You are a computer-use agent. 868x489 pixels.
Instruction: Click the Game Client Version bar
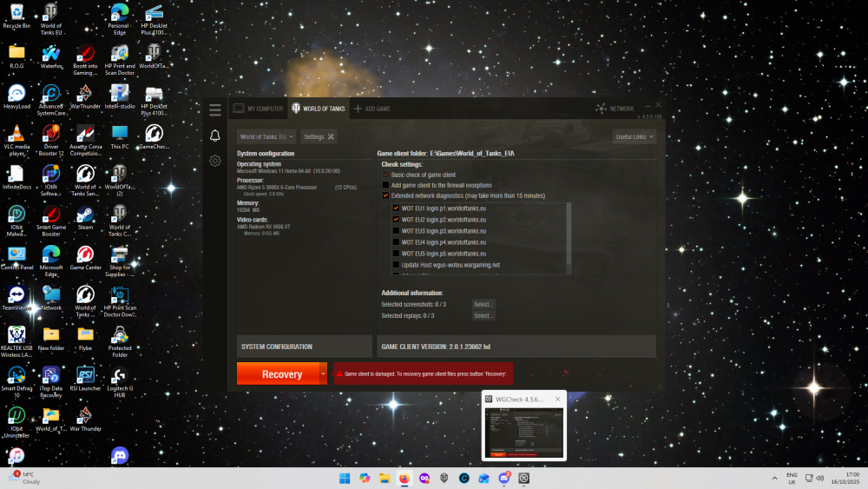click(x=516, y=347)
